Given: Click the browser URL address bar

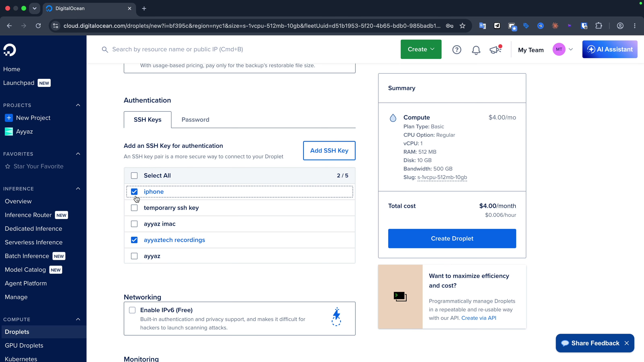Looking at the screenshot, I should (252, 26).
